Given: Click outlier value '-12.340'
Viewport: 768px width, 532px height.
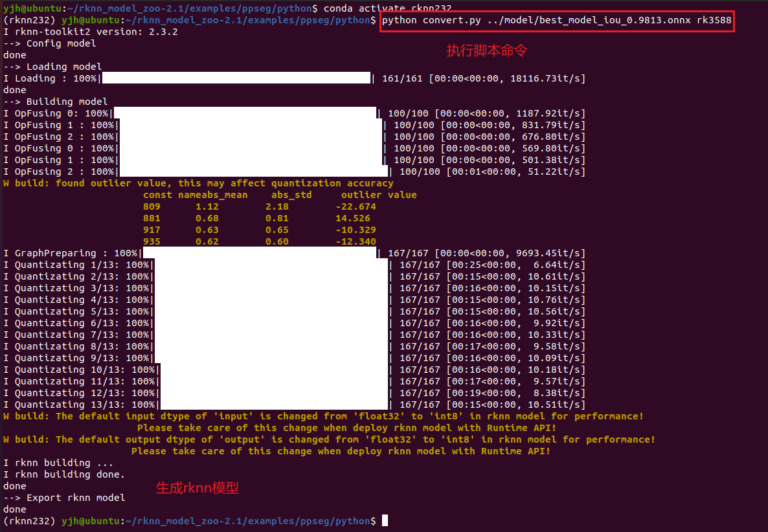Looking at the screenshot, I should click(x=356, y=241).
